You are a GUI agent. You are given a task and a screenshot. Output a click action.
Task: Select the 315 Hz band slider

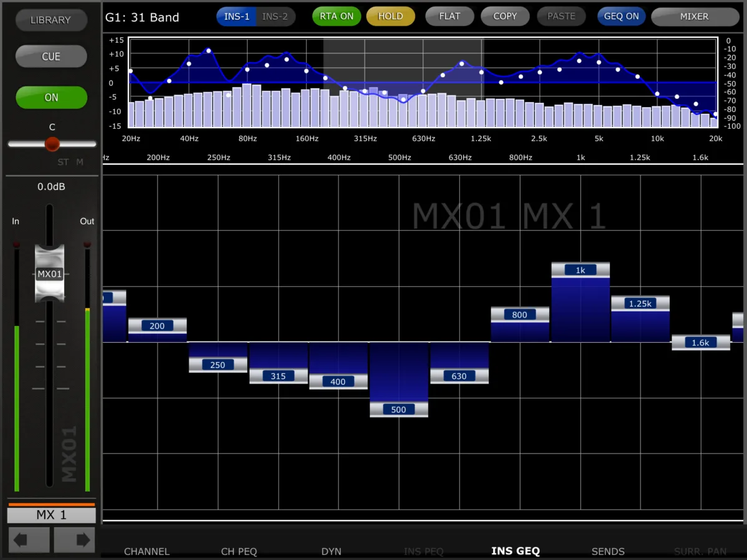point(278,376)
